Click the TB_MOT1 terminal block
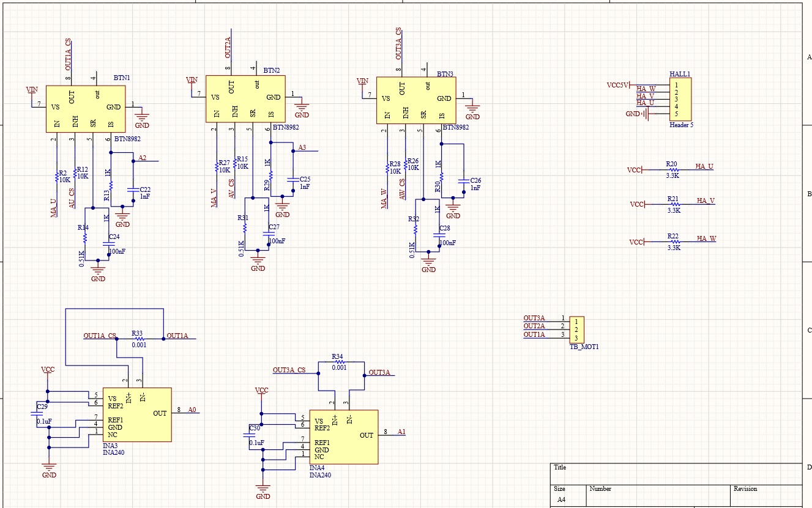Screen dimensions: 812x508 pyautogui.click(x=576, y=330)
